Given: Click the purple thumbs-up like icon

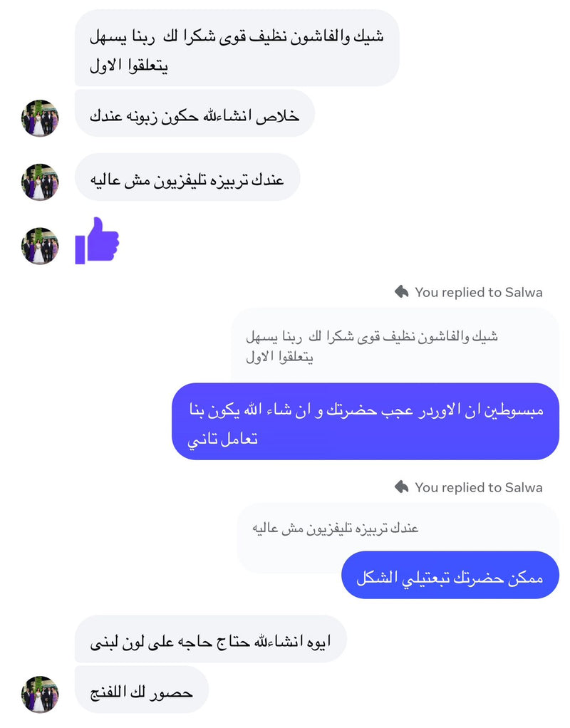Looking at the screenshot, I should click(x=97, y=241).
